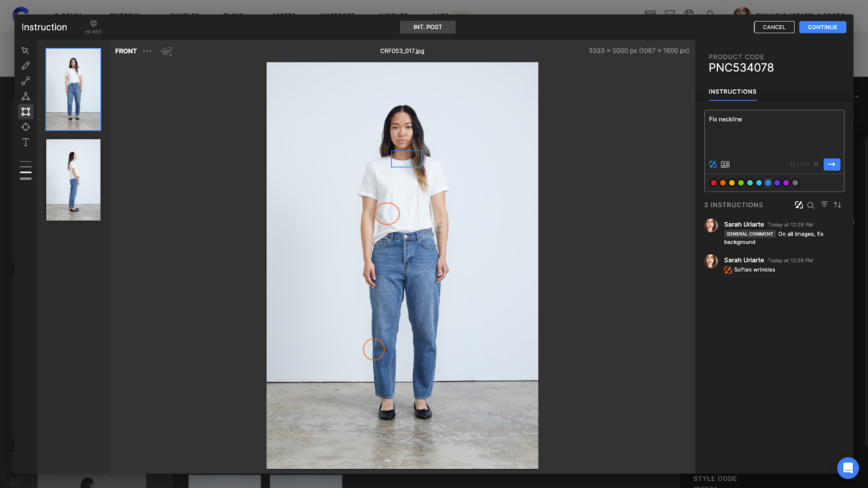Activate the Text tool
The image size is (868, 488).
click(x=25, y=142)
